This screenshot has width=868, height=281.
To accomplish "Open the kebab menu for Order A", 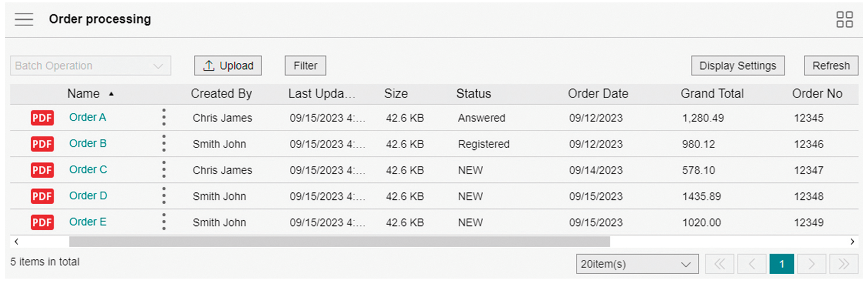I will (164, 117).
